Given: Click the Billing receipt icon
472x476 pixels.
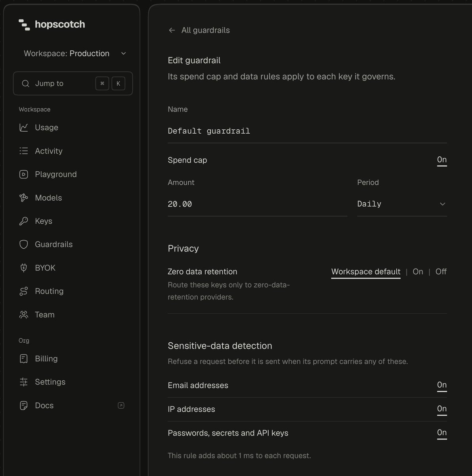Looking at the screenshot, I should click(x=24, y=359).
